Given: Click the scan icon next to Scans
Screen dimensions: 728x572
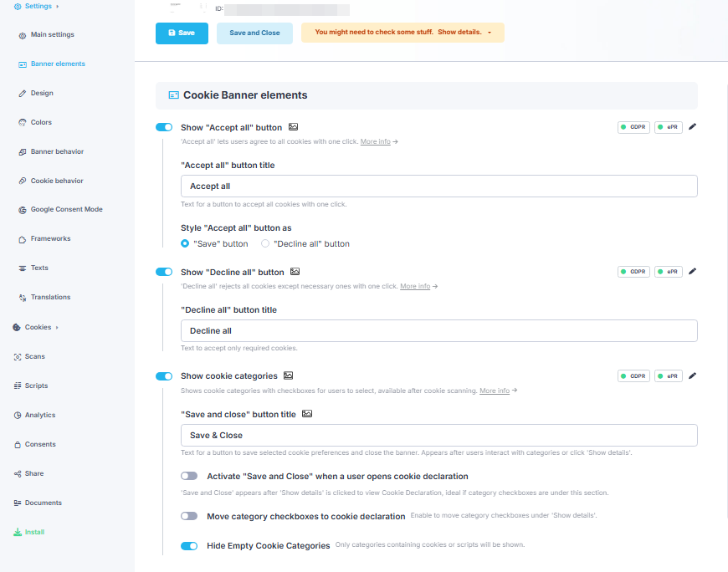Looking at the screenshot, I should click(x=18, y=357).
